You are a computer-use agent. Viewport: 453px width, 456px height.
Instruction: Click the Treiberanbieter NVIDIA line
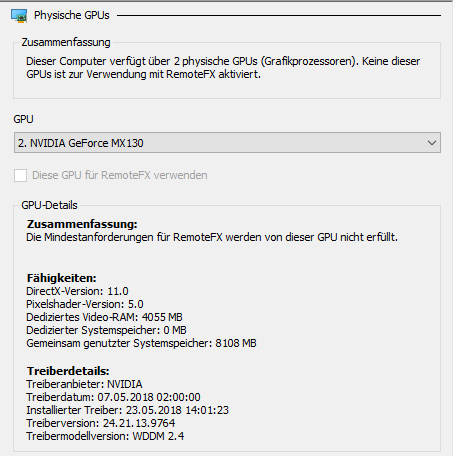pos(84,384)
